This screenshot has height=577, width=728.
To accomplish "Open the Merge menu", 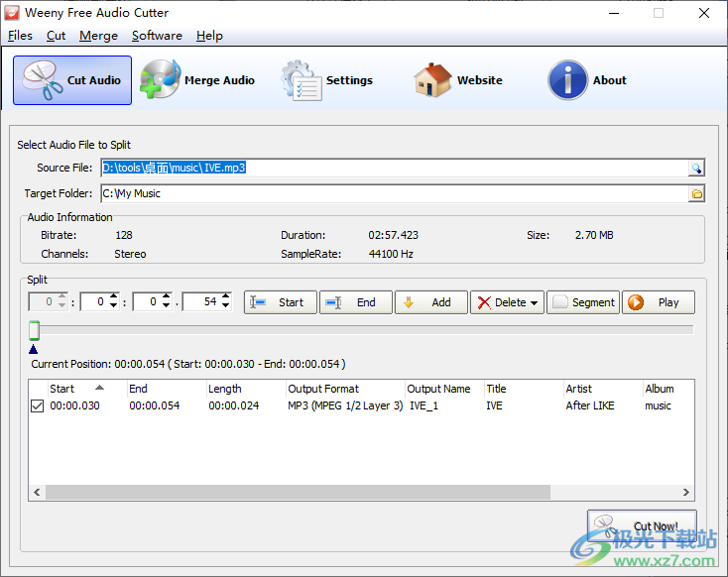I will [x=98, y=36].
